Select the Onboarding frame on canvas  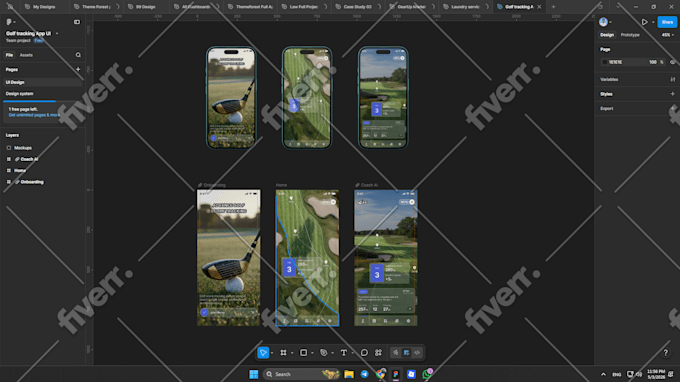click(229, 258)
